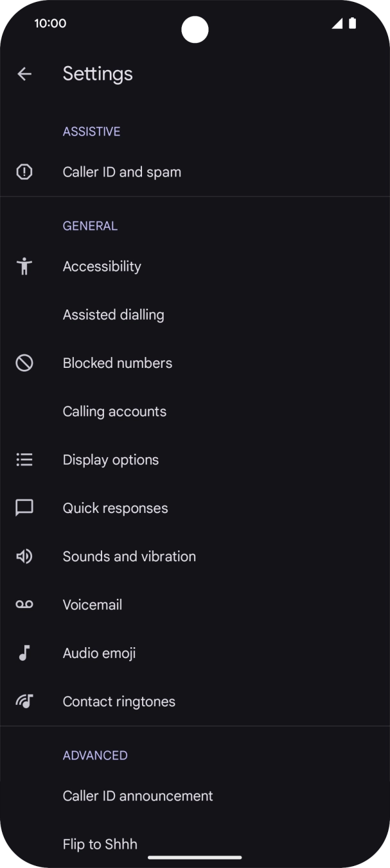
Task: Select the Caller ID and spam entry
Action: tap(122, 171)
